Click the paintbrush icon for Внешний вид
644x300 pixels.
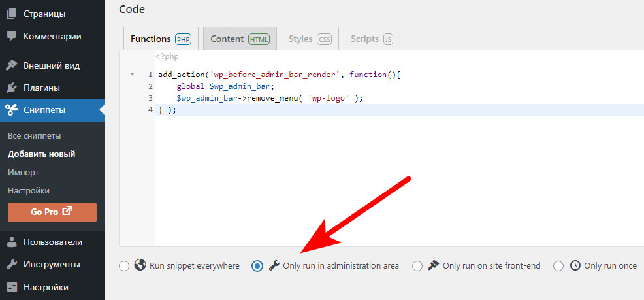[x=12, y=66]
